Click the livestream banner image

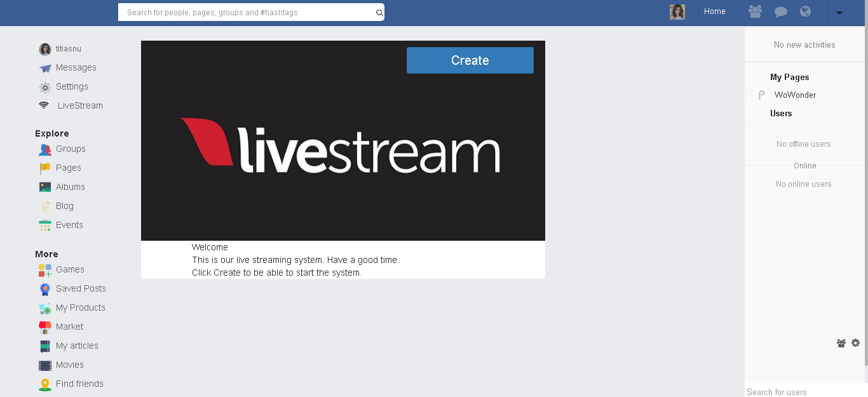[343, 140]
